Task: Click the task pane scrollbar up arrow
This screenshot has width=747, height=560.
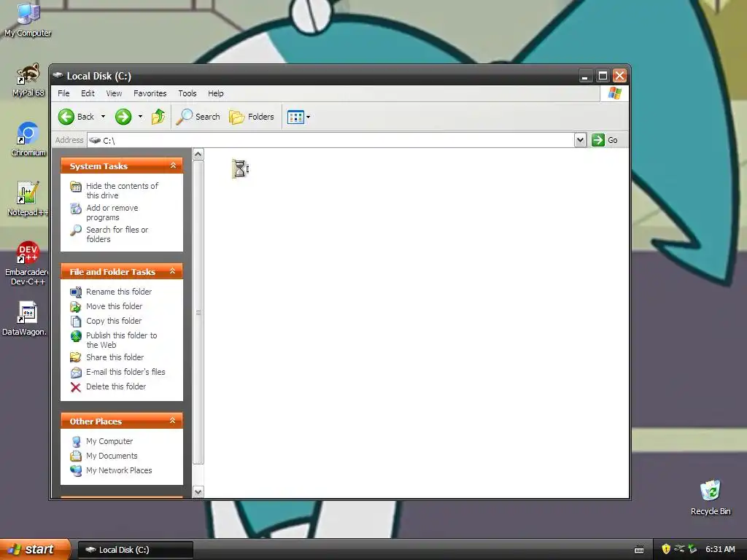Action: click(x=198, y=155)
